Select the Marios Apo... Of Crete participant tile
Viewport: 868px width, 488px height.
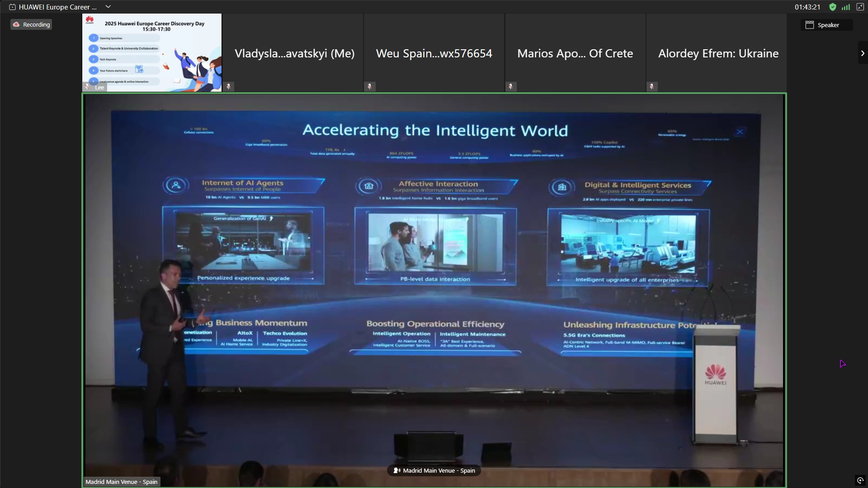[575, 52]
